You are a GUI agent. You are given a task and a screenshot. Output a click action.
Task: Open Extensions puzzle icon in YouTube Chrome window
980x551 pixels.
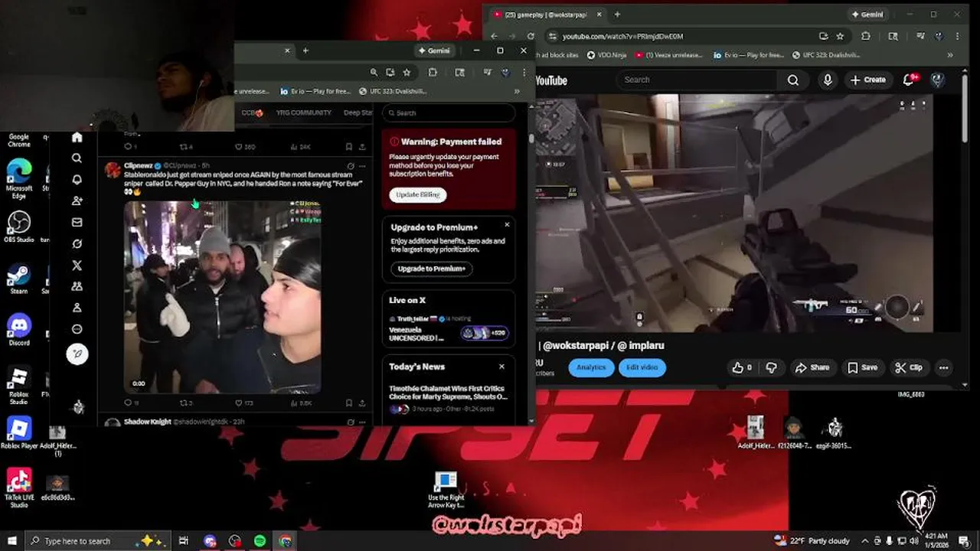(x=866, y=36)
